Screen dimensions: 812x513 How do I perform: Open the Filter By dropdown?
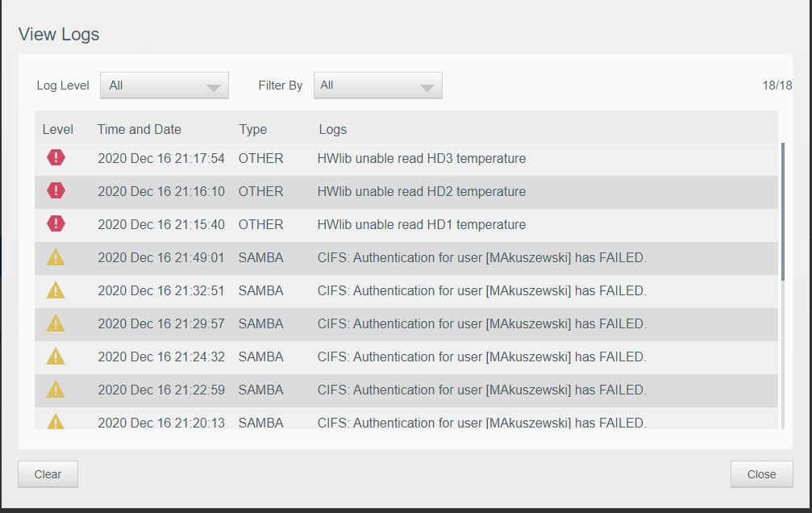pos(377,85)
